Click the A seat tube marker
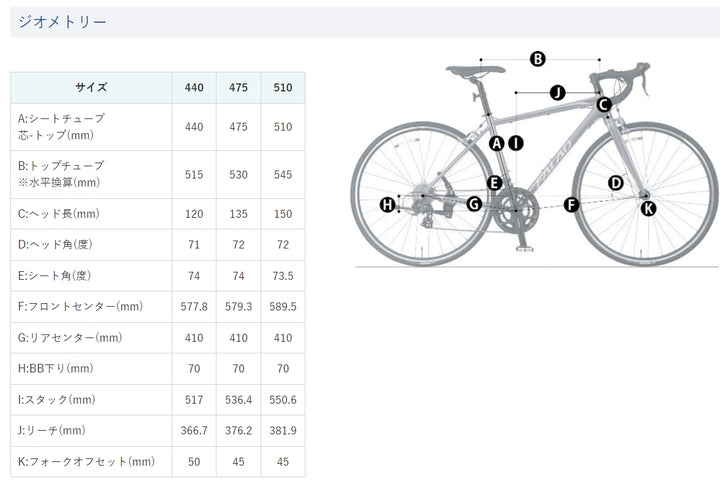This screenshot has height=489, width=720. pos(496,143)
